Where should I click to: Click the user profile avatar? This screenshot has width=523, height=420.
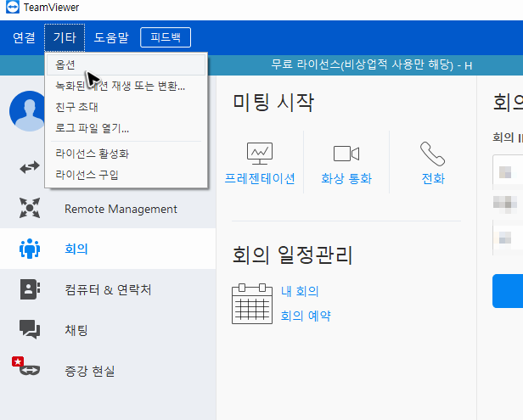27,111
